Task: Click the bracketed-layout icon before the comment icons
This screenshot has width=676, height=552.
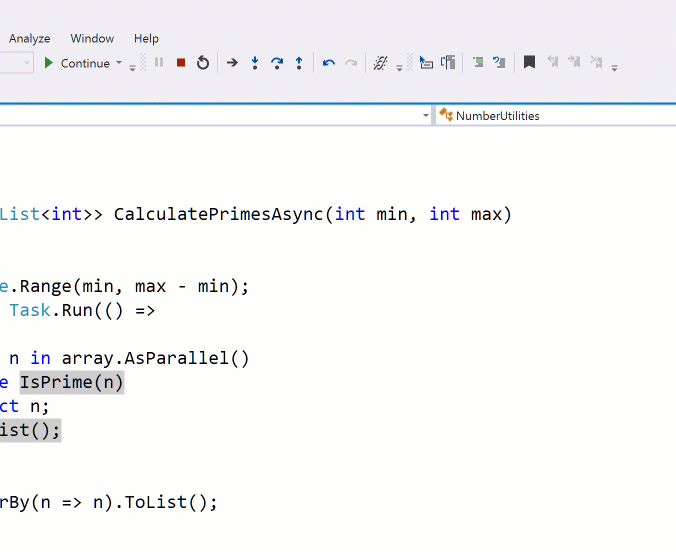Action: click(x=448, y=62)
